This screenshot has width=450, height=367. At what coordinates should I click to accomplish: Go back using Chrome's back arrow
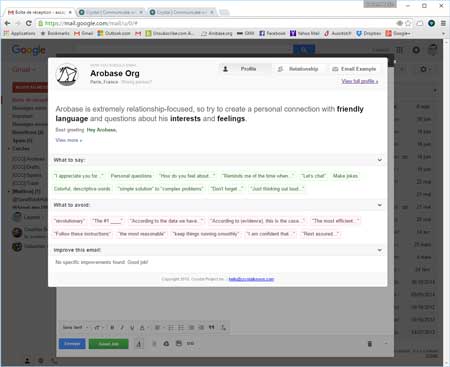click(8, 23)
